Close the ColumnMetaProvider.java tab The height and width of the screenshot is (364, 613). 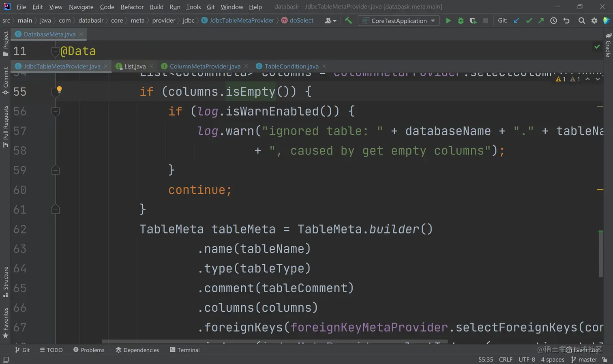pyautogui.click(x=246, y=66)
